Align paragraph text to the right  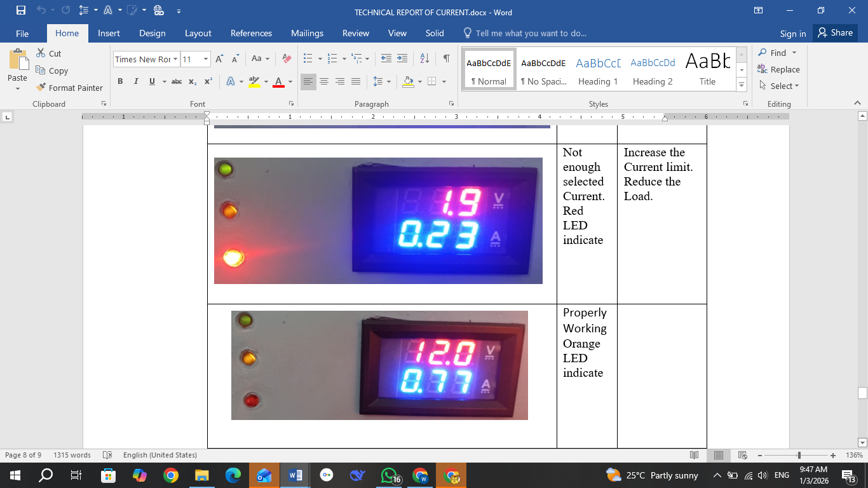(340, 81)
